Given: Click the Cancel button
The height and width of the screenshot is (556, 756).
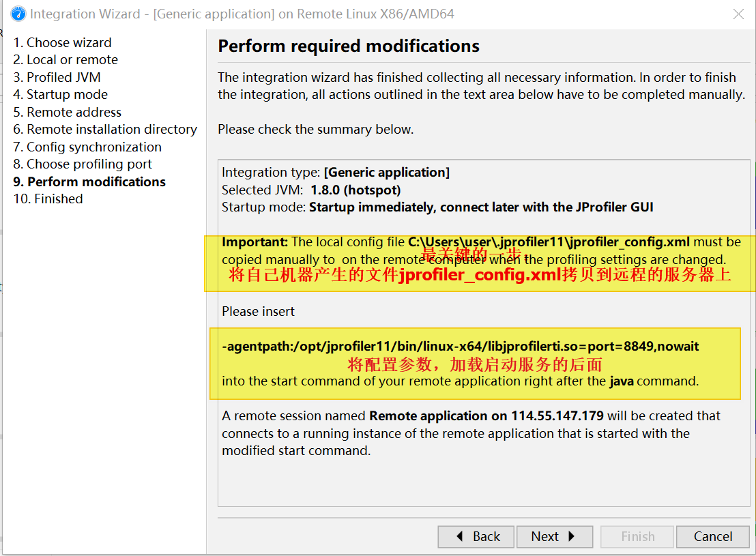Looking at the screenshot, I should [712, 537].
